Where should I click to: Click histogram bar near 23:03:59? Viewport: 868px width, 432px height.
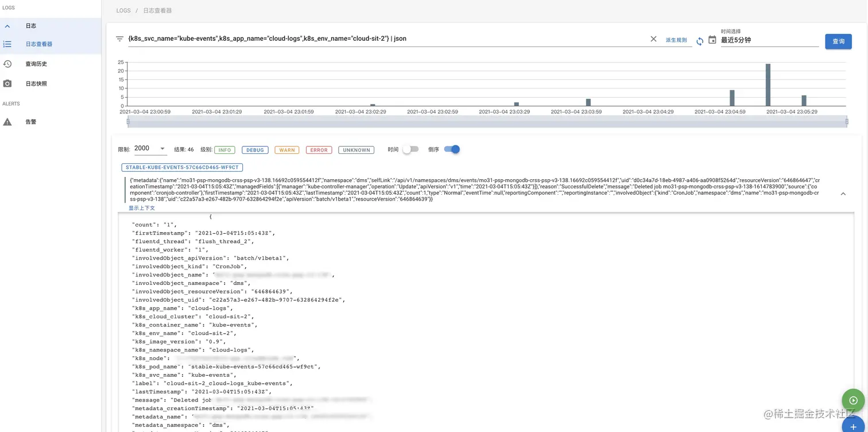click(x=588, y=102)
